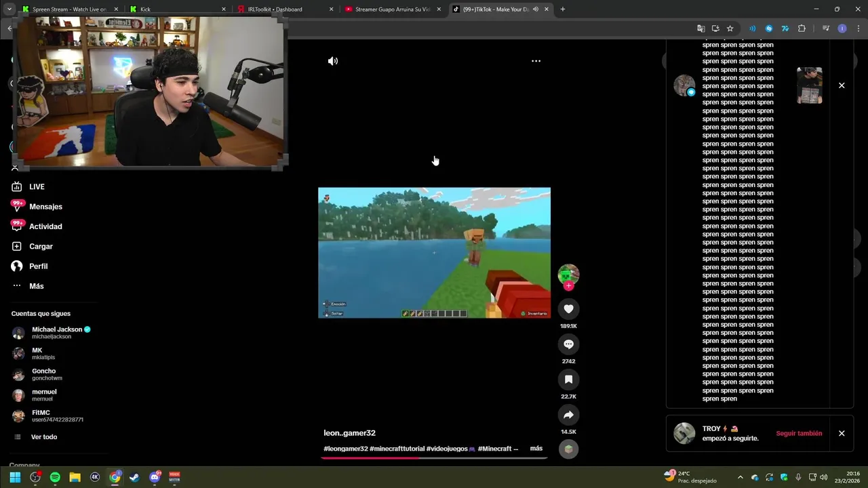Click hashtag #leongamer32
Image resolution: width=868 pixels, height=488 pixels.
click(345, 449)
